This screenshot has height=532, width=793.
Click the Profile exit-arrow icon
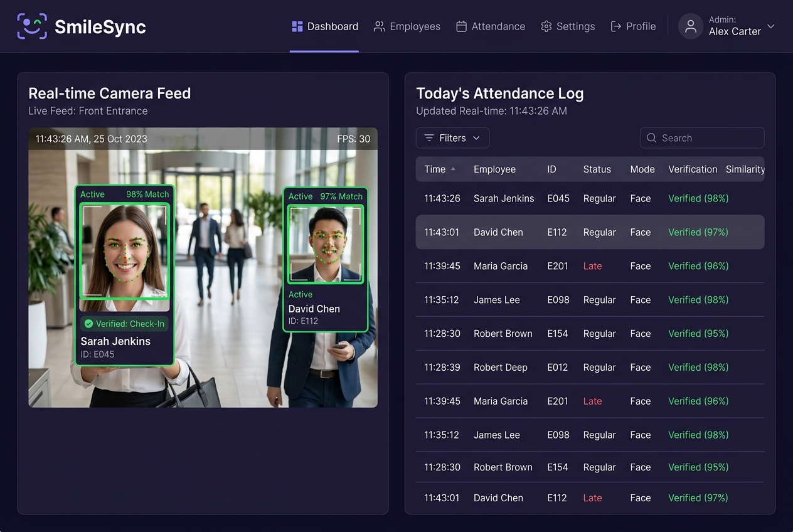coord(616,26)
